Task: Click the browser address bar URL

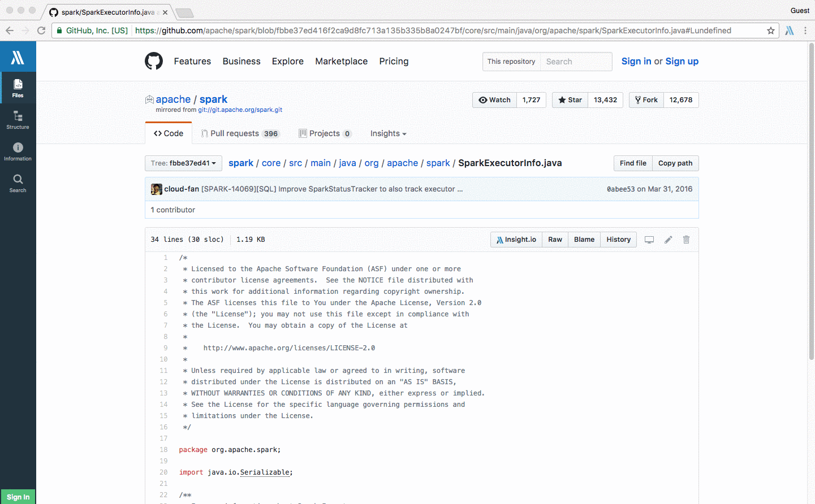Action: coord(433,31)
